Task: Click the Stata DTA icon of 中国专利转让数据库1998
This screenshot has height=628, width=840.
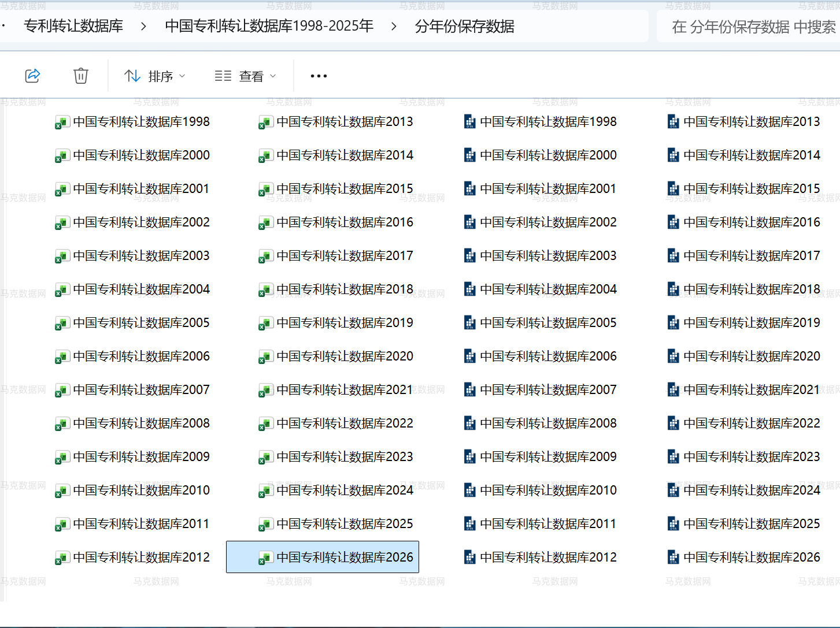Action: pyautogui.click(x=470, y=122)
